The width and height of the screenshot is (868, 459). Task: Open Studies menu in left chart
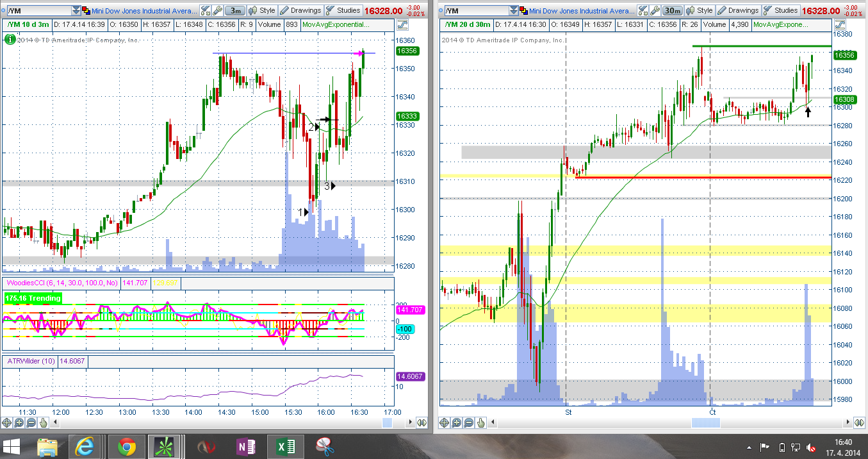(x=343, y=10)
